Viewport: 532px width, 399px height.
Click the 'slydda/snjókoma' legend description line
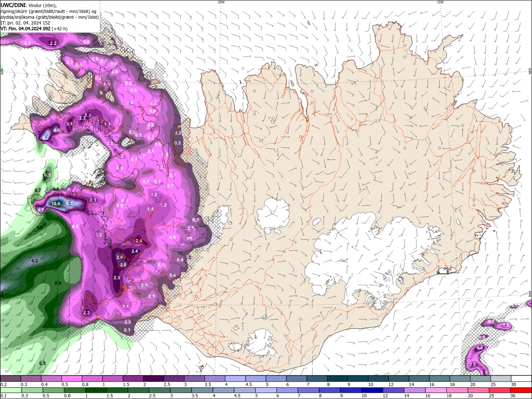pos(49,17)
